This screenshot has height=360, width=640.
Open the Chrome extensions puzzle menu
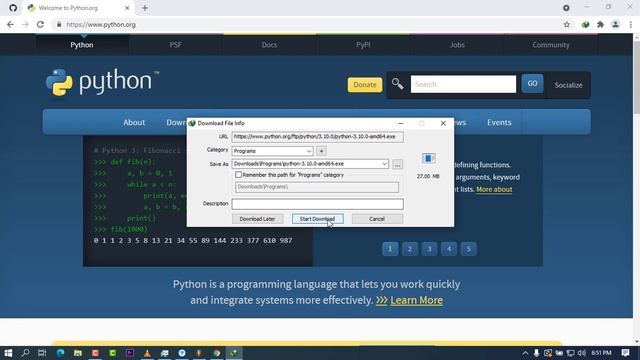[x=600, y=24]
